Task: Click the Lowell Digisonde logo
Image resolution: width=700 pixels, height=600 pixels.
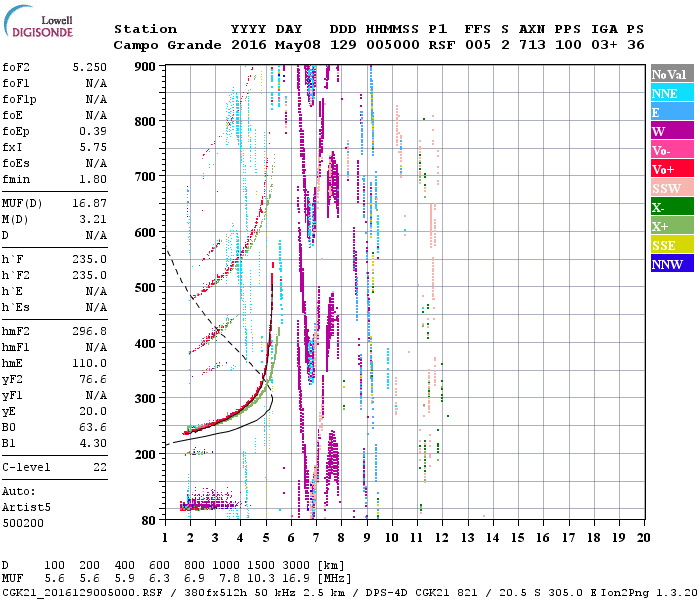Action: [x=38, y=21]
